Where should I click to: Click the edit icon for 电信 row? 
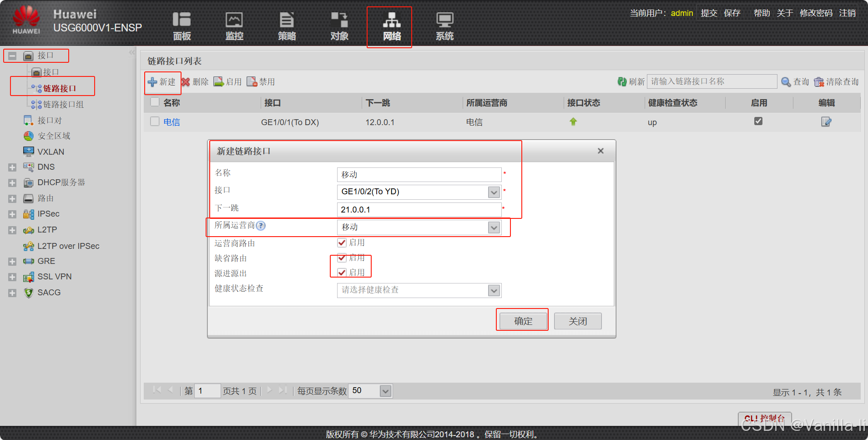826,121
